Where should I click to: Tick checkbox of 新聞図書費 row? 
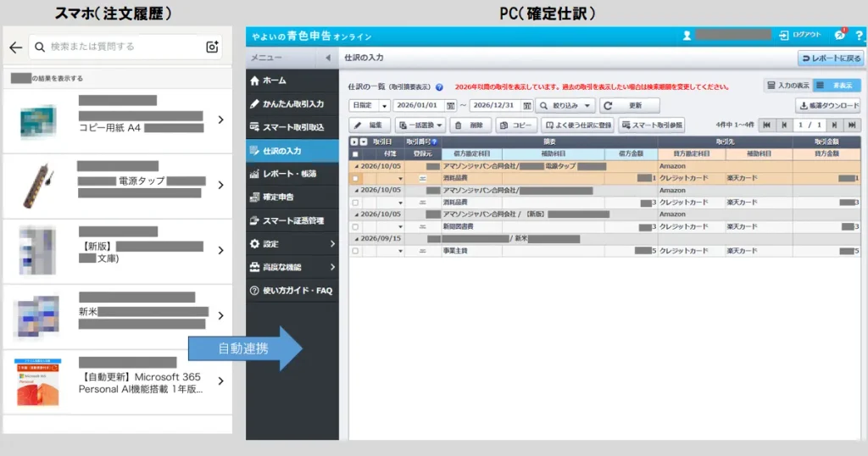pos(355,227)
